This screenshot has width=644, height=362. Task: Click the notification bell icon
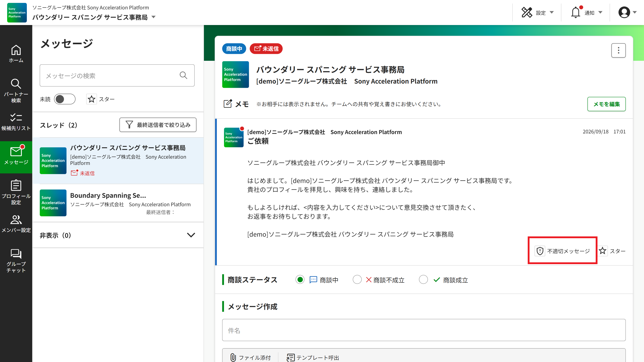576,13
